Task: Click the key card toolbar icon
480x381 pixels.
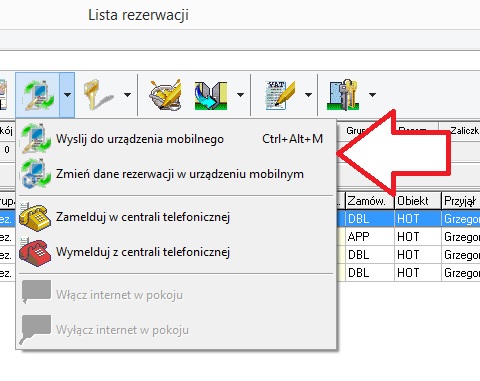Action: [x=98, y=95]
